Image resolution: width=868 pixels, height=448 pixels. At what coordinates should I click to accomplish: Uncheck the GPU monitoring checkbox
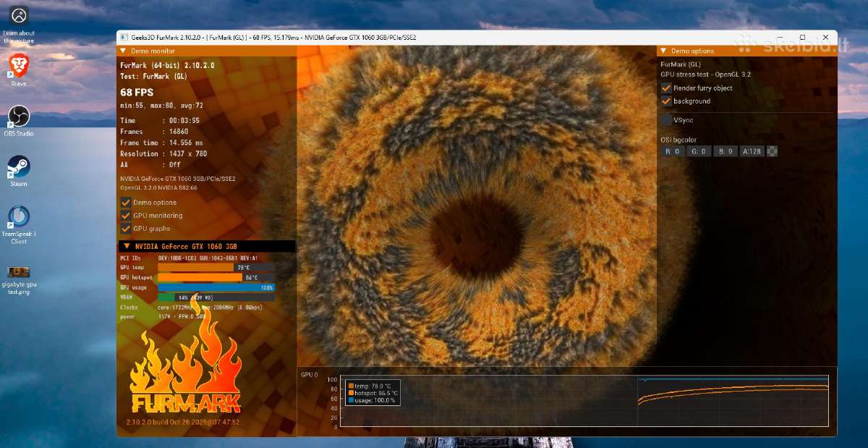point(126,216)
